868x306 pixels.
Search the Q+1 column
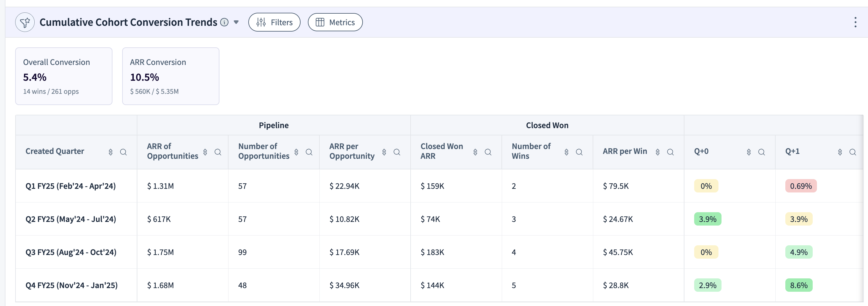coord(853,152)
